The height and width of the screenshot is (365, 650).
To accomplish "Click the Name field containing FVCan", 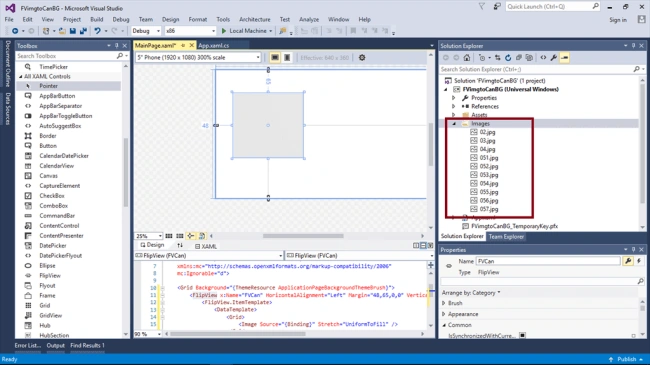I will pos(548,261).
